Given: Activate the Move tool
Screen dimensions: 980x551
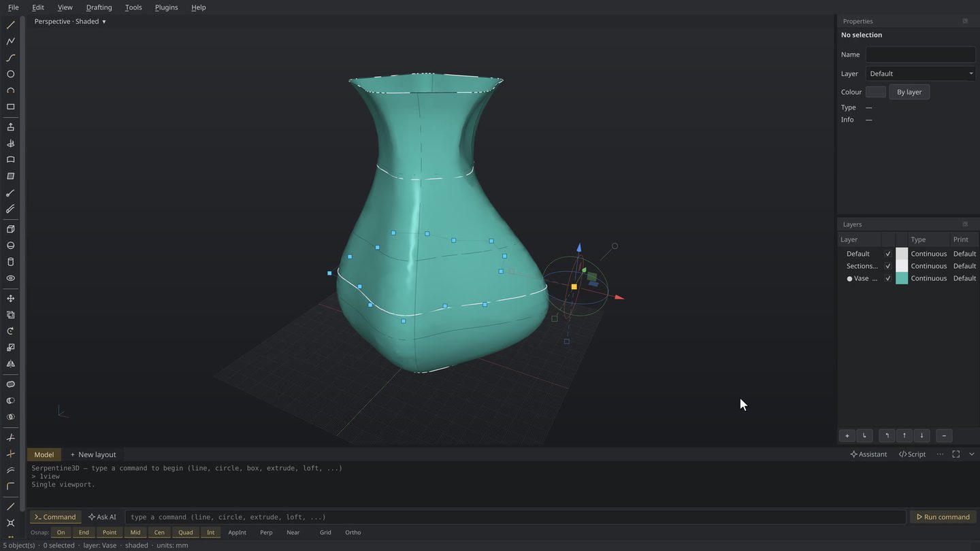Looking at the screenshot, I should 10,299.
